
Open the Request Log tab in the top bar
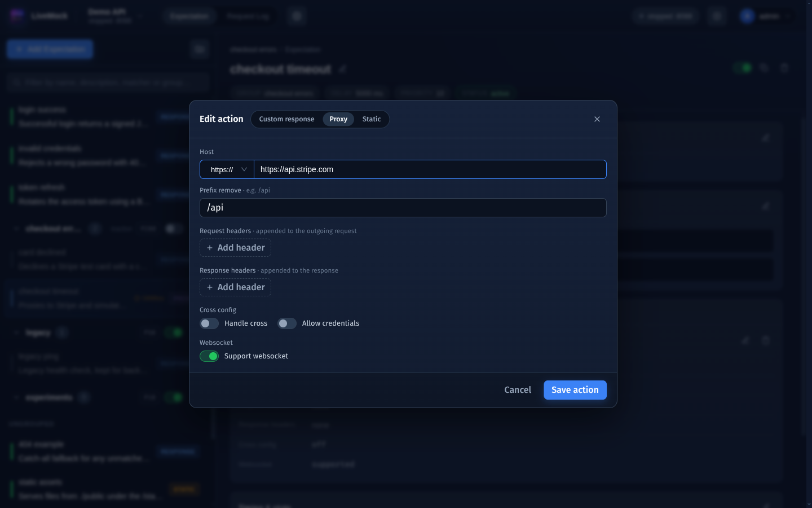(x=248, y=16)
